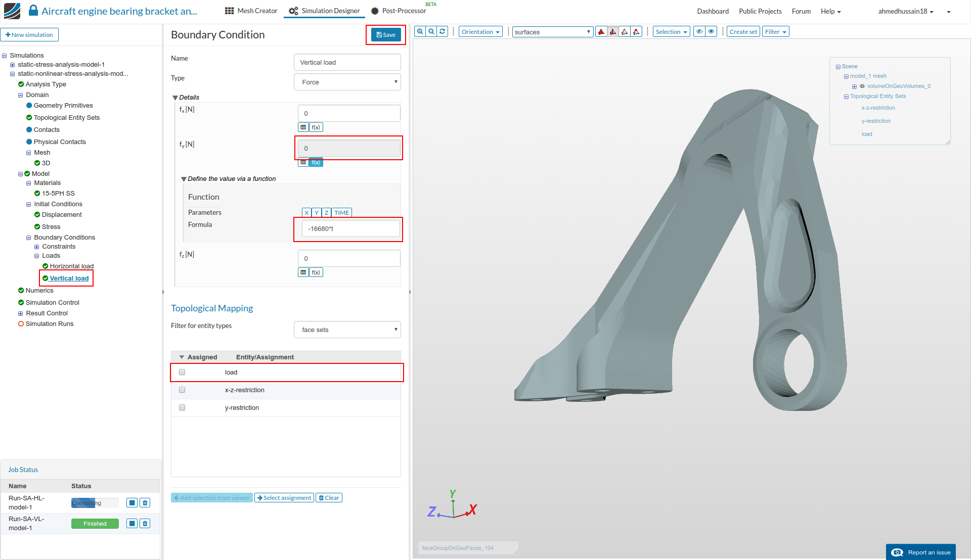
Task: Click the zoom in viewer icon
Action: (x=420, y=31)
